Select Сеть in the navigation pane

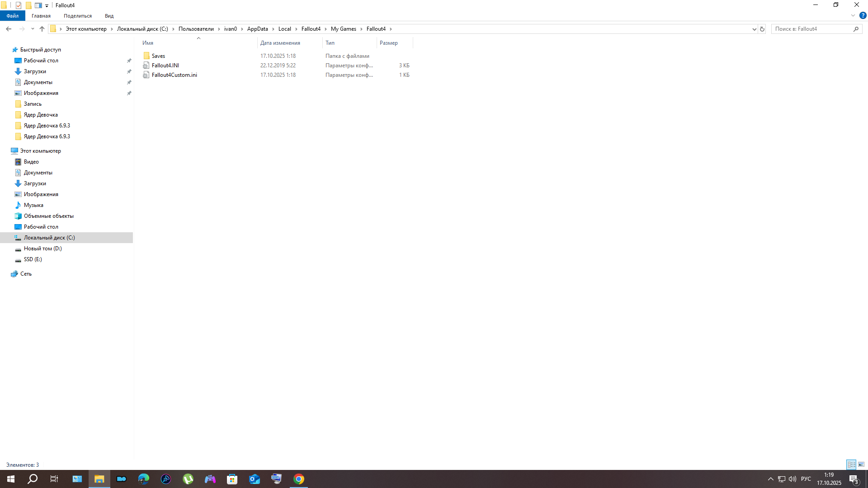26,274
